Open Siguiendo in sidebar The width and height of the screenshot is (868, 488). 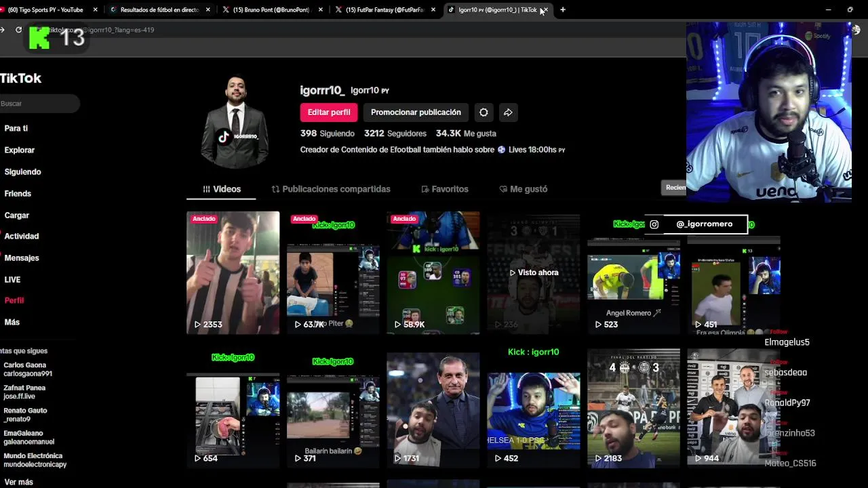click(22, 171)
